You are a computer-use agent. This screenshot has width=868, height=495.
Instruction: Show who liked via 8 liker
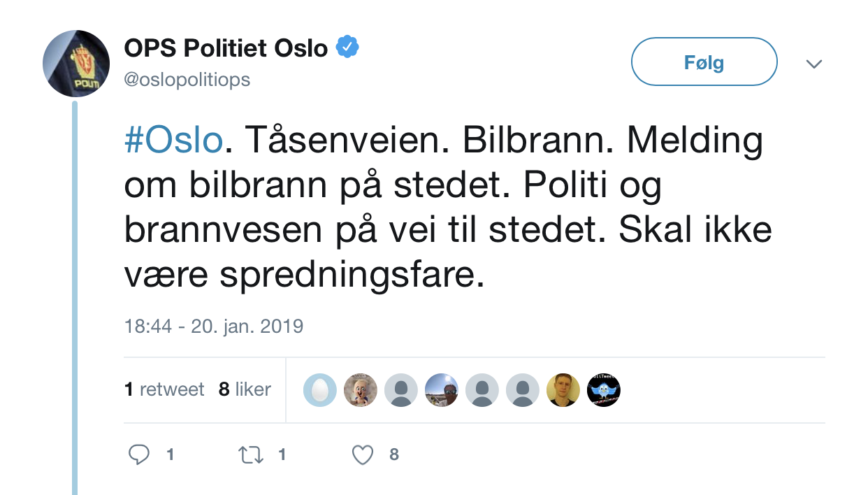tap(245, 389)
